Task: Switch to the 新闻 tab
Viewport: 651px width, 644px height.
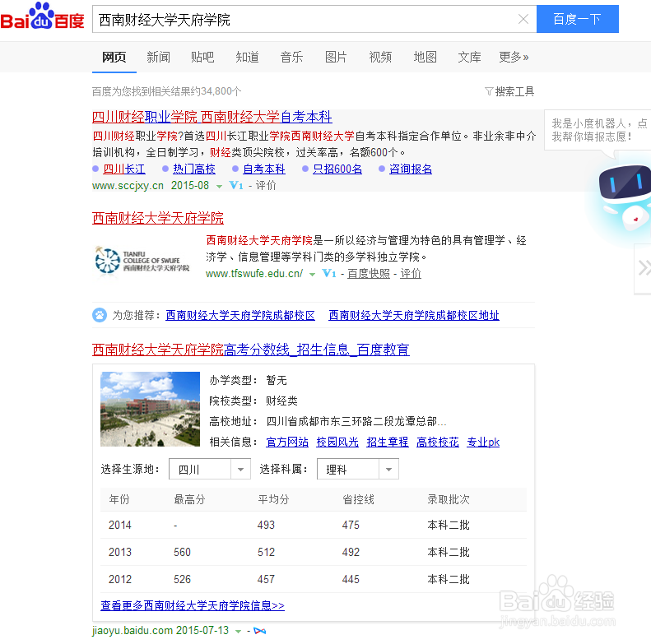Action: 158,57
